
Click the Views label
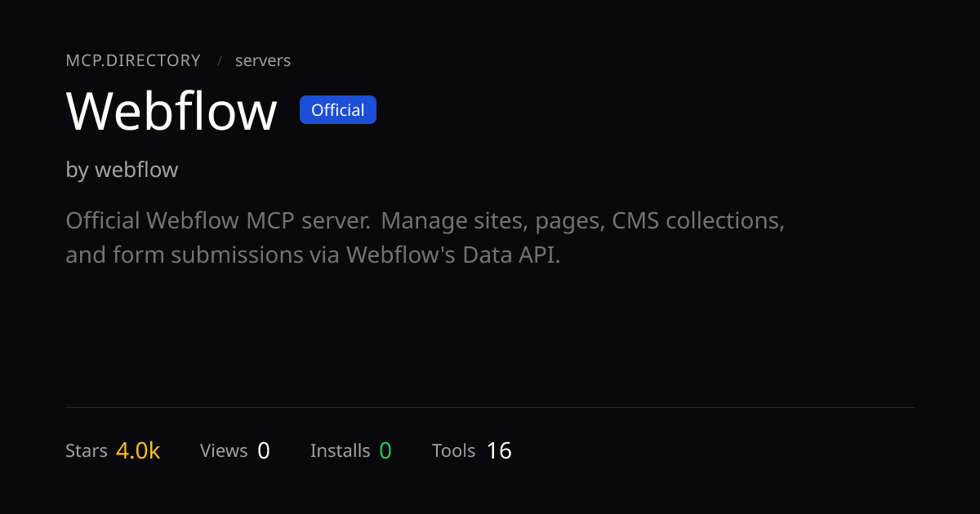tap(224, 450)
